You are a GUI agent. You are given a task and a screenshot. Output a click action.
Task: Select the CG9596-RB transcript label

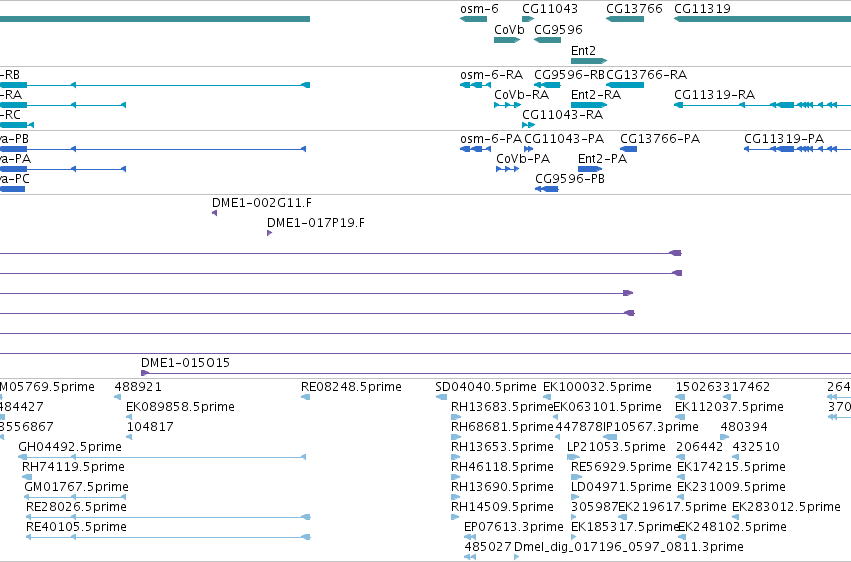(x=569, y=74)
